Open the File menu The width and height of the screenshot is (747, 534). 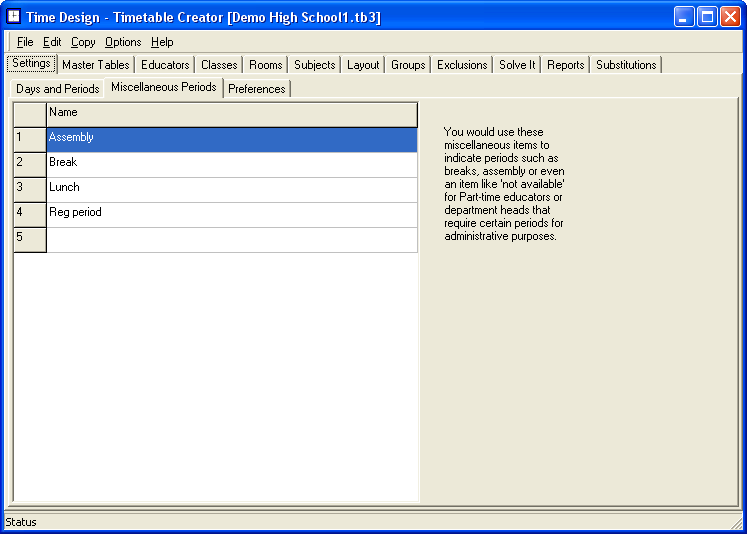point(25,42)
